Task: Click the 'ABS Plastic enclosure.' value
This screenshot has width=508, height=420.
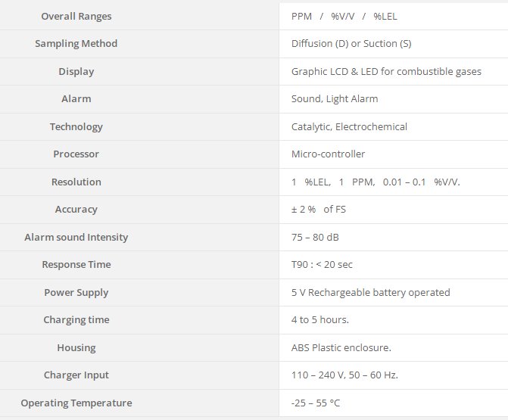Action: coord(341,347)
